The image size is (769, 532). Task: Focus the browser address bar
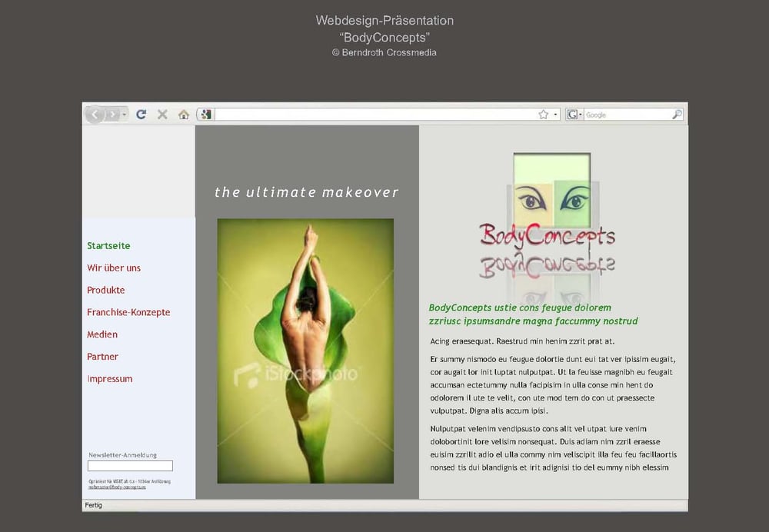click(375, 115)
